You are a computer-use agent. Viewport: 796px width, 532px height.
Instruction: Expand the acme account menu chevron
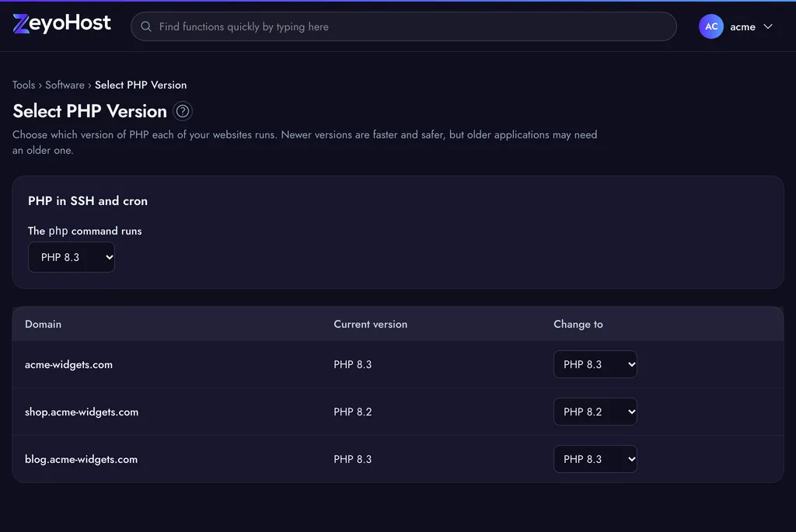[768, 26]
